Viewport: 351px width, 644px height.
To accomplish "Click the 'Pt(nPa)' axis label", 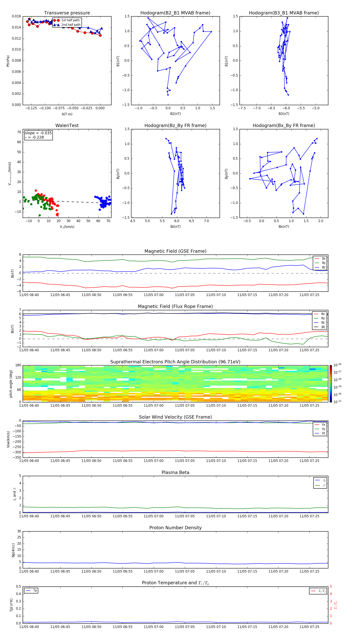I will pyautogui.click(x=8, y=61).
